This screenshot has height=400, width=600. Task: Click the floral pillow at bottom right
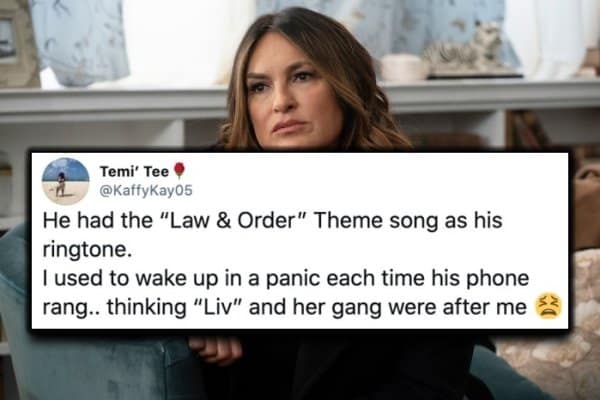(x=551, y=344)
